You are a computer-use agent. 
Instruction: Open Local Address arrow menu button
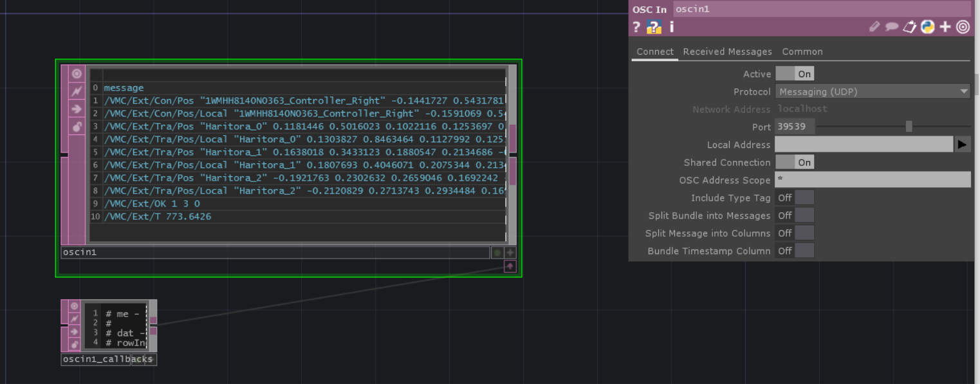(x=962, y=145)
